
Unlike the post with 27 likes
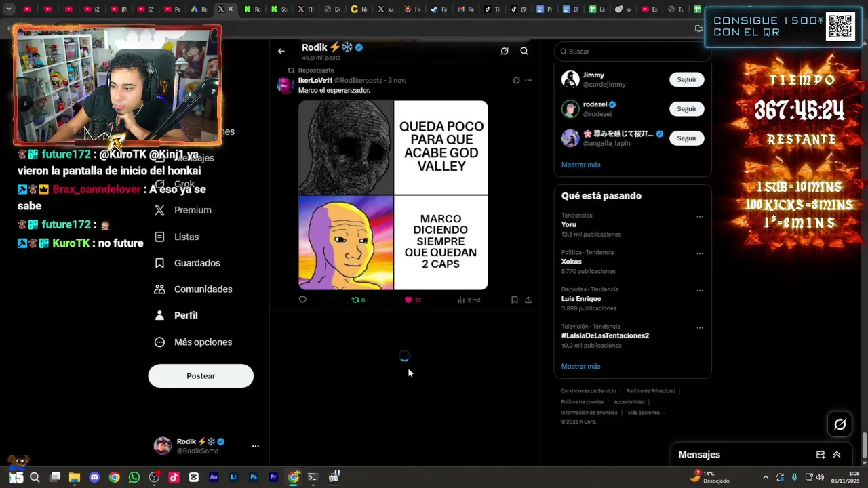[413, 300]
